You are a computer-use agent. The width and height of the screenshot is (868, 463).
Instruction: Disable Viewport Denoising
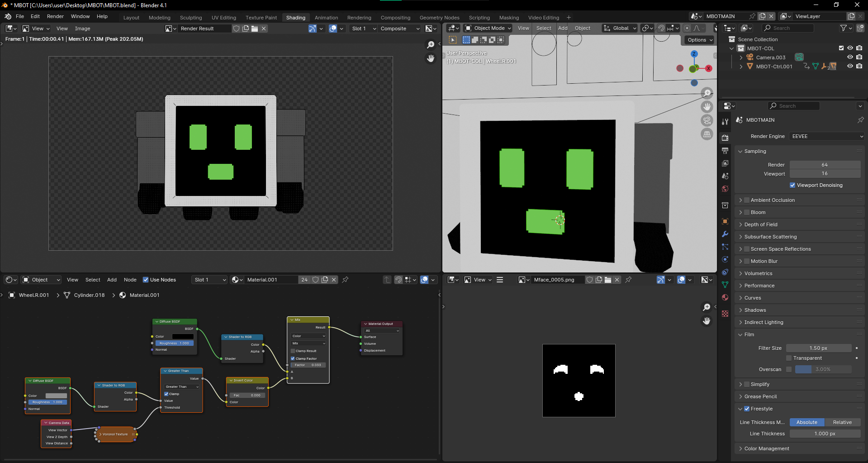(x=792, y=185)
